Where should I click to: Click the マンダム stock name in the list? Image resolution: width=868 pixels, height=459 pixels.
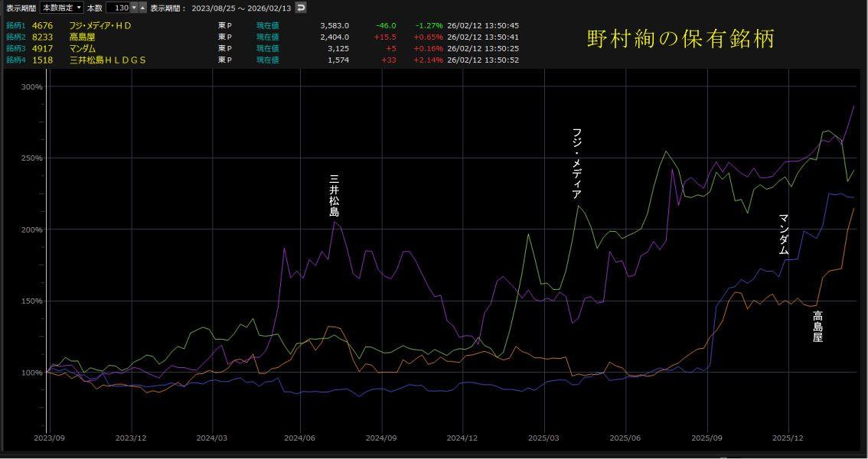click(x=83, y=48)
